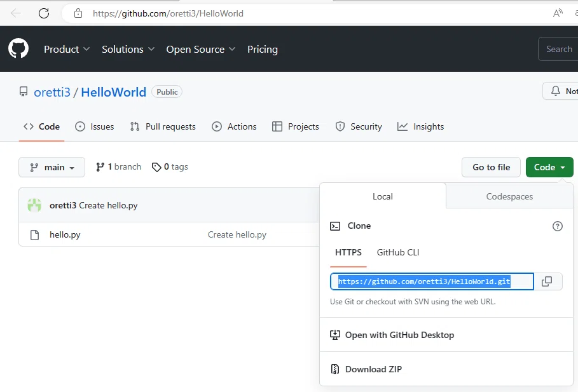Copy the clone URL with the copy icon

(547, 281)
